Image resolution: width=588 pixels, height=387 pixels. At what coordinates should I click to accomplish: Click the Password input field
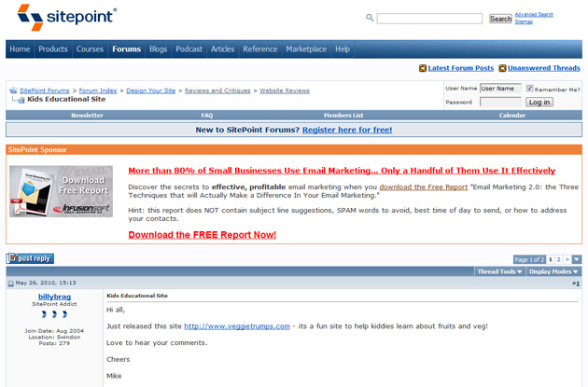point(500,102)
